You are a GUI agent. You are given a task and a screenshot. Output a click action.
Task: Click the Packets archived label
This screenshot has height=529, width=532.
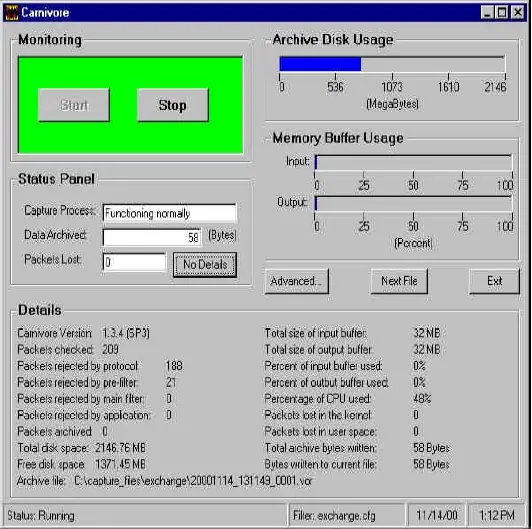click(x=54, y=432)
